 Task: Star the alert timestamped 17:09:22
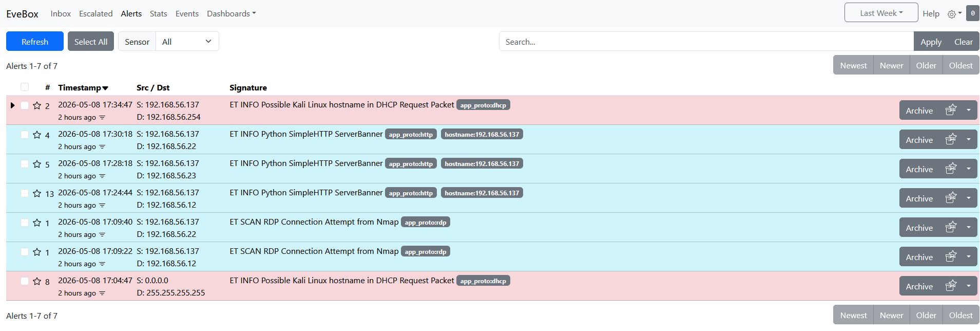coord(37,252)
